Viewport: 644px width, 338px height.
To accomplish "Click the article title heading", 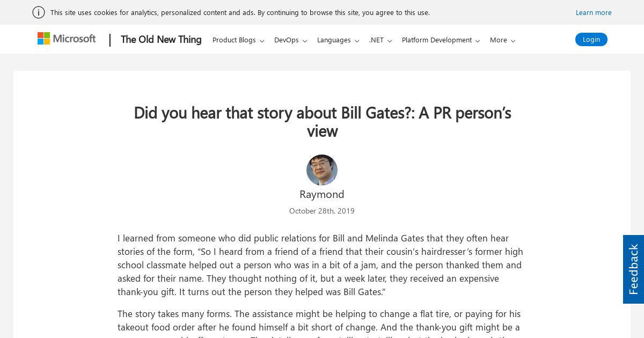I will click(322, 122).
